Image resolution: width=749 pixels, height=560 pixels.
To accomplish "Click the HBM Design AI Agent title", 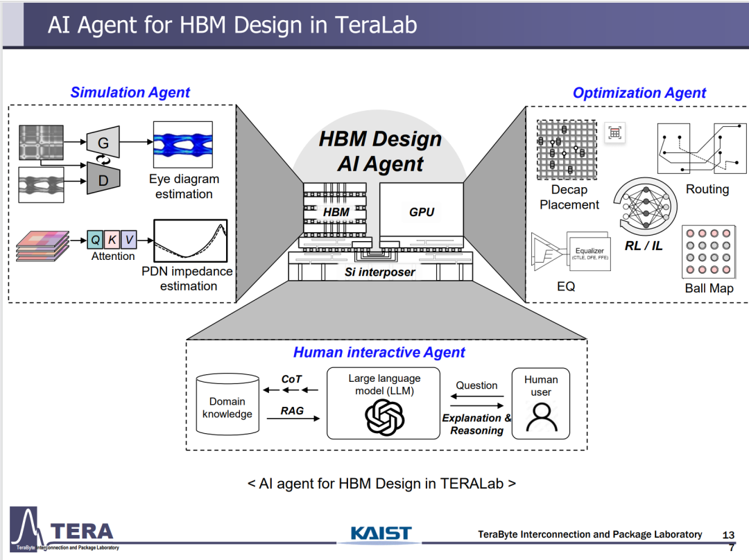I will click(380, 151).
